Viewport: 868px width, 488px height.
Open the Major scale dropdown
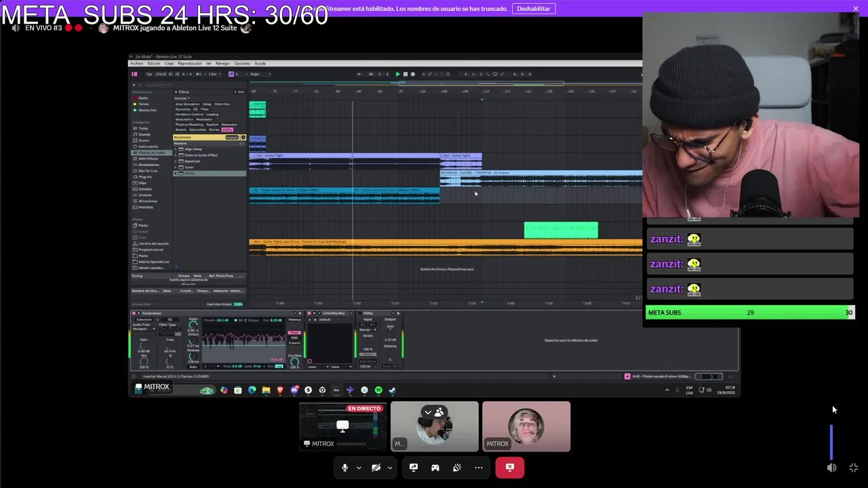click(x=260, y=74)
